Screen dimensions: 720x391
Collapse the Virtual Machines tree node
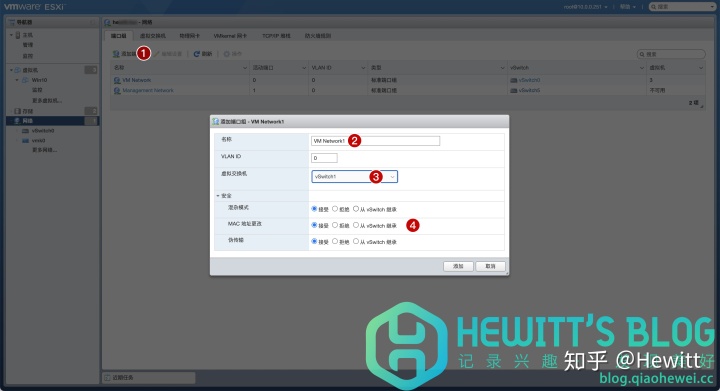[11, 70]
